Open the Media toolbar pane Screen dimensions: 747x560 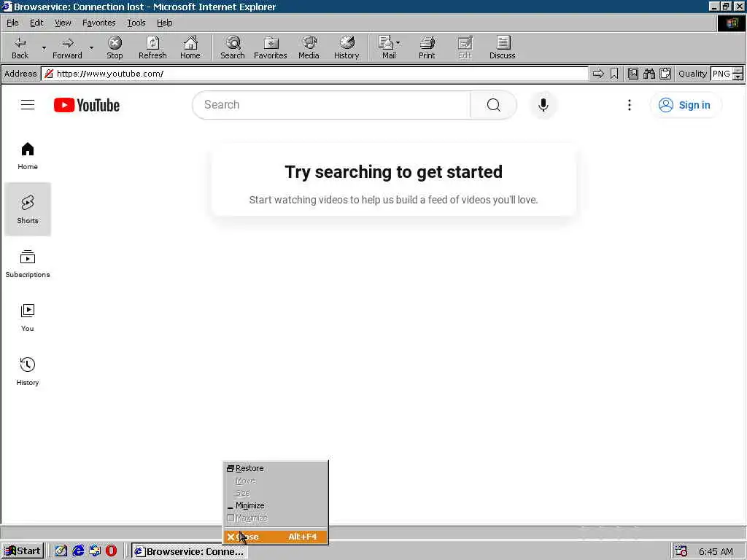[x=309, y=47]
